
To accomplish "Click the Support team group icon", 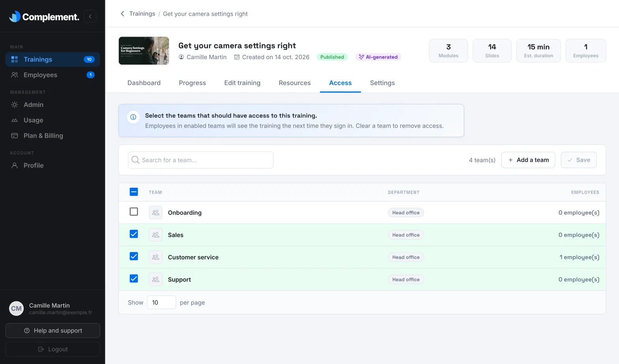I will click(x=156, y=280).
